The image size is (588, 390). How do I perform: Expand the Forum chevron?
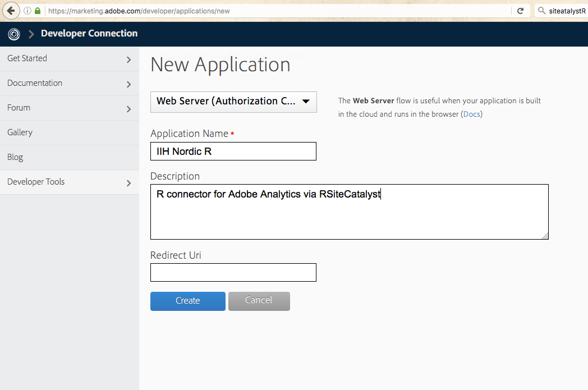pyautogui.click(x=128, y=109)
